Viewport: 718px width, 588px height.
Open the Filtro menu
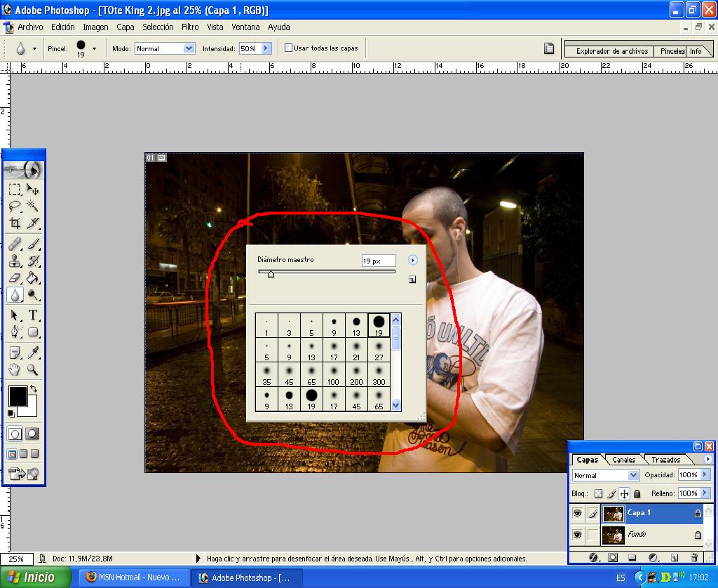[x=190, y=27]
